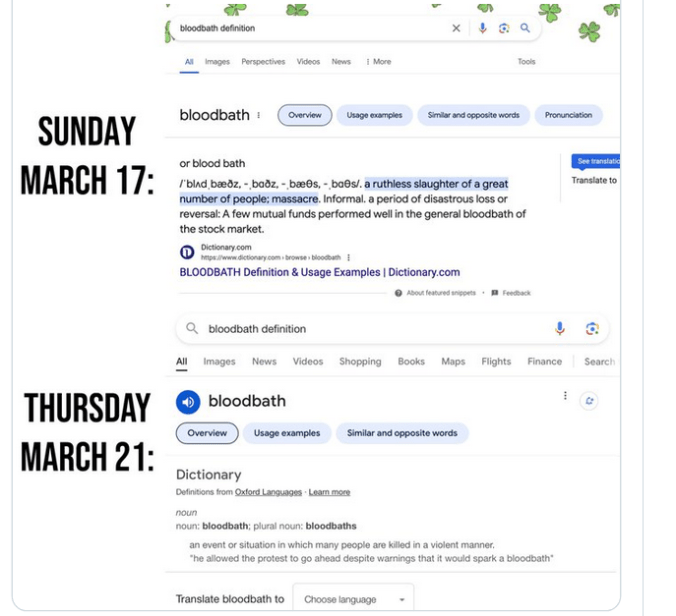Click the round icon right of the bloodbath speaker heading
This screenshot has width=676, height=616.
(x=590, y=400)
